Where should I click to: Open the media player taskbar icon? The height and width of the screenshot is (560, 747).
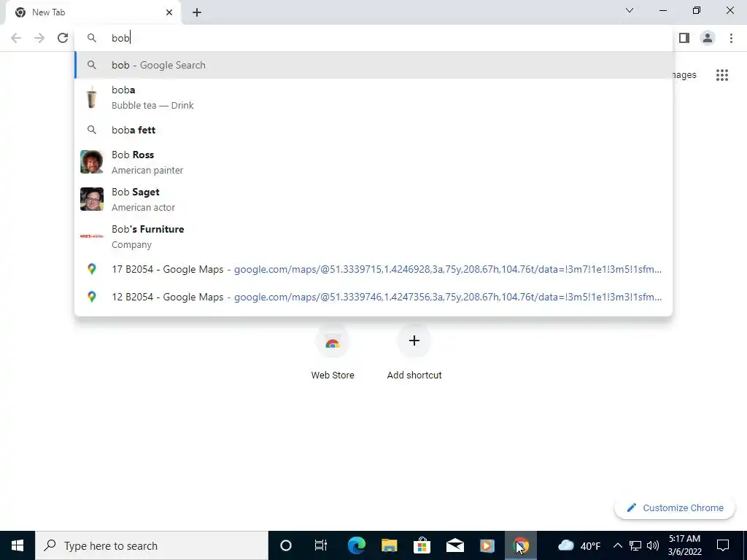pos(487,545)
